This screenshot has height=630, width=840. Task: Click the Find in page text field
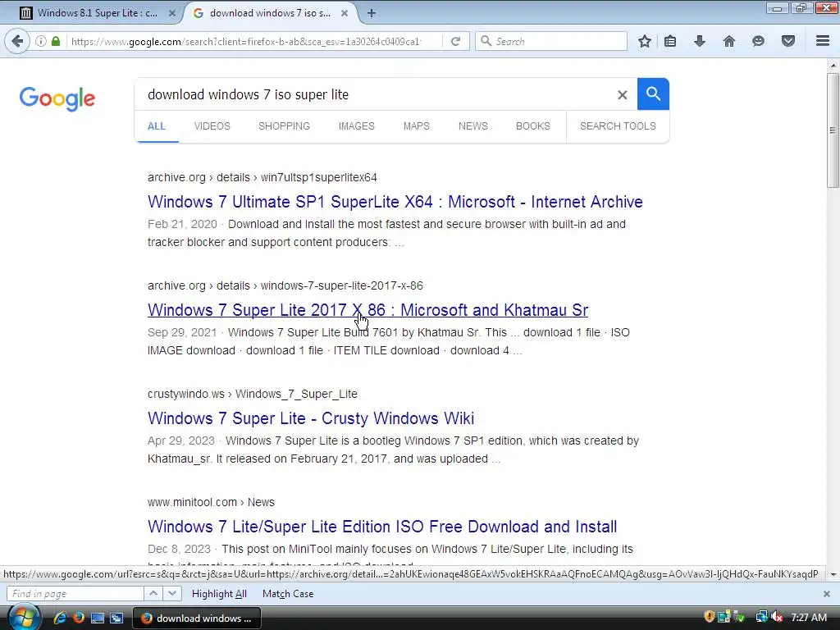(75, 594)
